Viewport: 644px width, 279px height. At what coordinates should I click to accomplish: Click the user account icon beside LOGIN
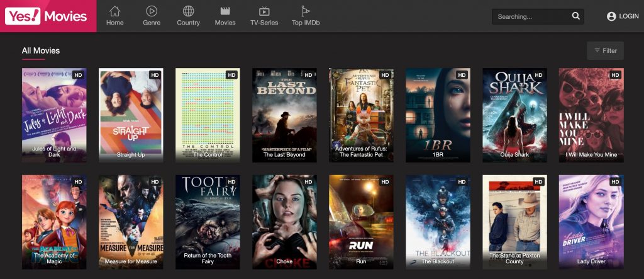[x=611, y=16]
